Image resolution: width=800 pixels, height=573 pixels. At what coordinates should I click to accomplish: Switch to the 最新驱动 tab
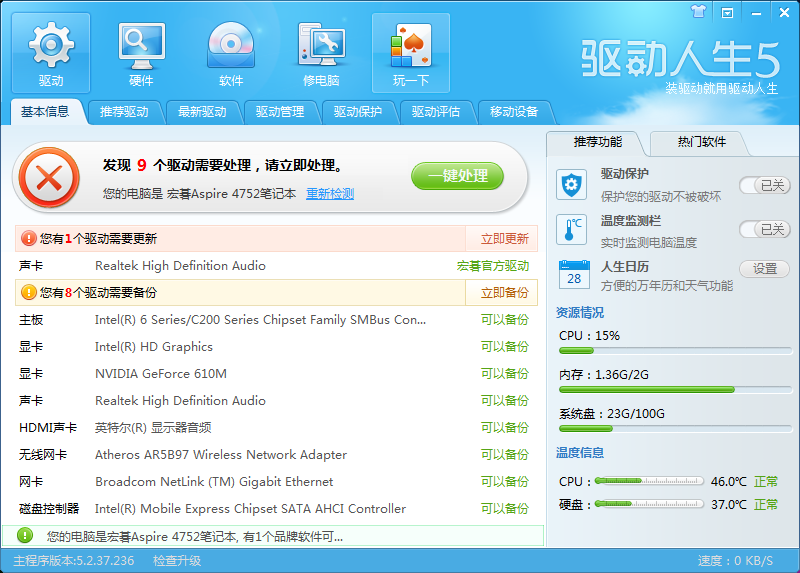202,112
